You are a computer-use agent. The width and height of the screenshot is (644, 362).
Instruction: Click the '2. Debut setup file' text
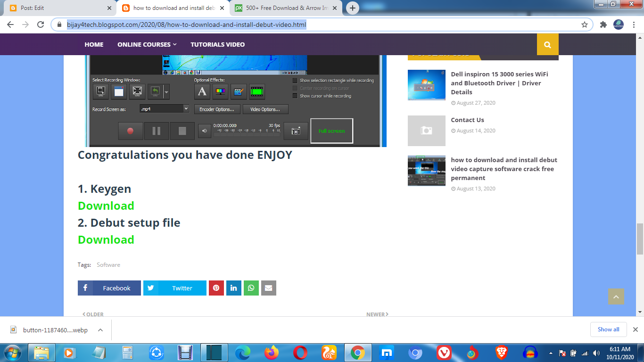[129, 223]
